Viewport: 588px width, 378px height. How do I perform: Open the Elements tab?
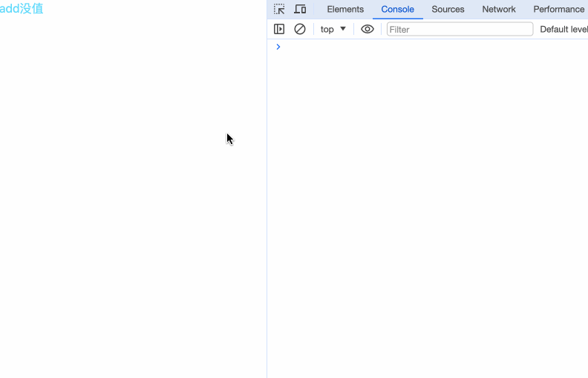(x=345, y=10)
